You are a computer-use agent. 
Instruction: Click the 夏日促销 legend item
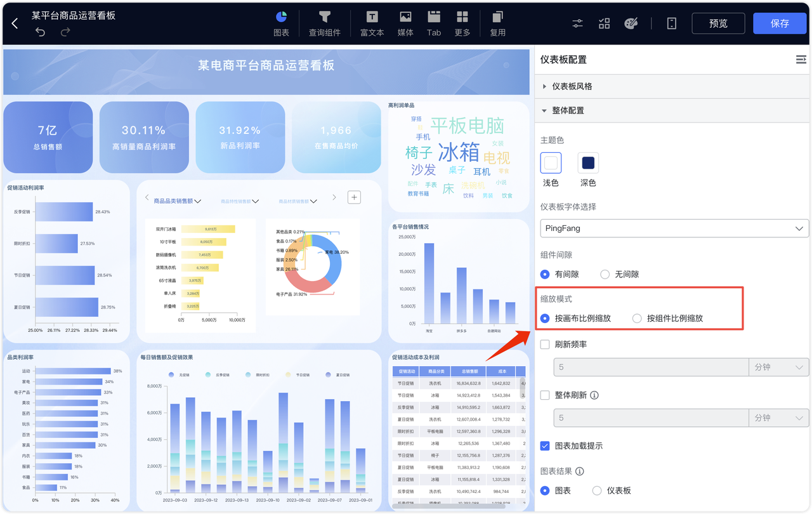pos(338,375)
